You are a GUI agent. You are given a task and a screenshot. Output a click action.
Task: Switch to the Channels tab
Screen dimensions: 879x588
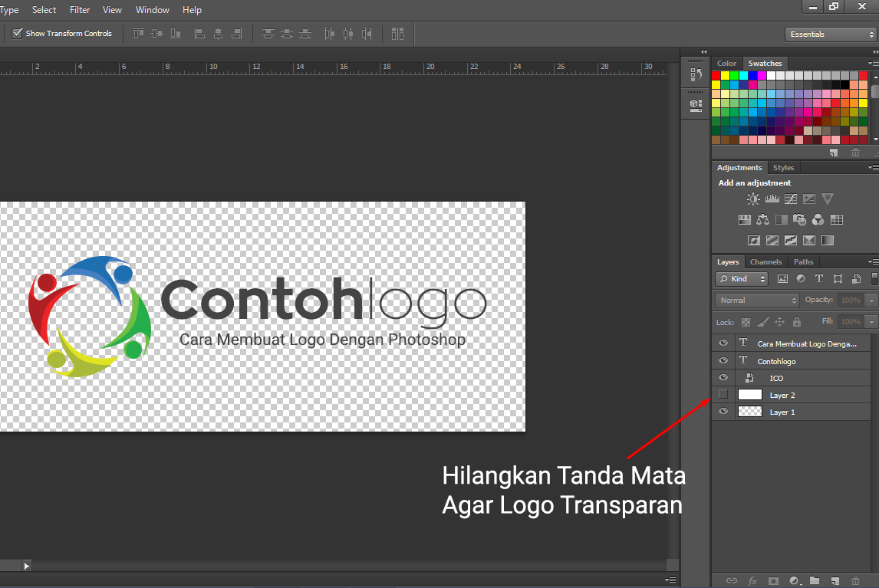(x=765, y=261)
